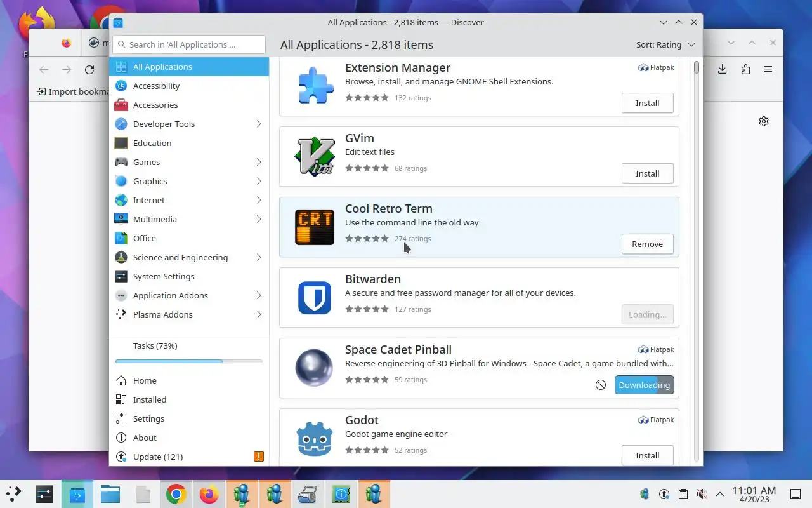Viewport: 812px width, 508px height.
Task: Launch Google Chrome from the taskbar
Action: pyautogui.click(x=176, y=494)
